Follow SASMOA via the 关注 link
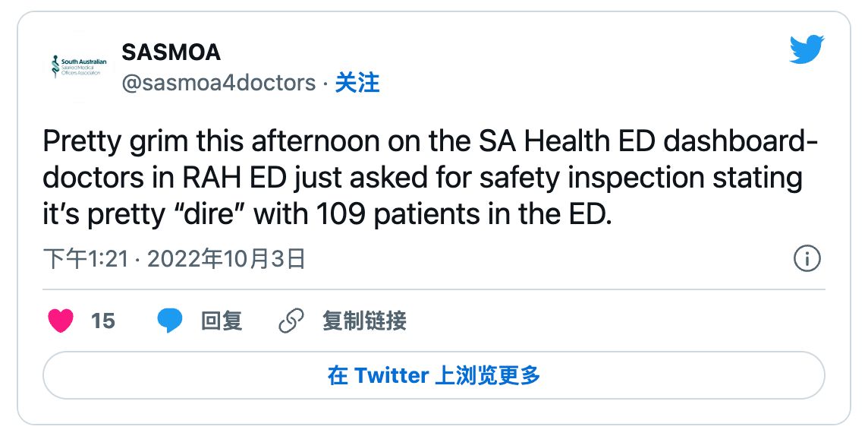 pyautogui.click(x=357, y=83)
